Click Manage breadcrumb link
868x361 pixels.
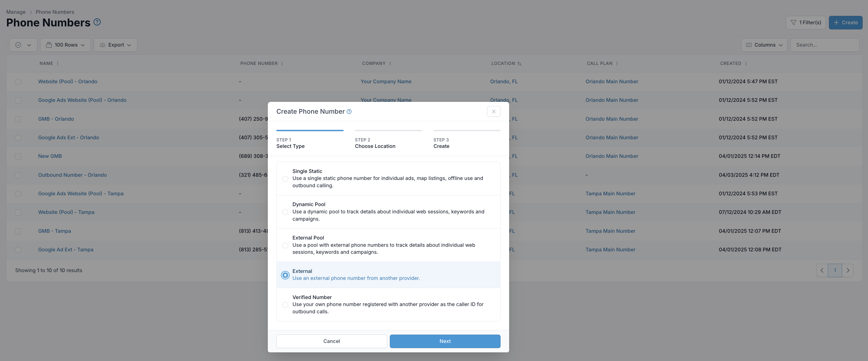pyautogui.click(x=16, y=12)
